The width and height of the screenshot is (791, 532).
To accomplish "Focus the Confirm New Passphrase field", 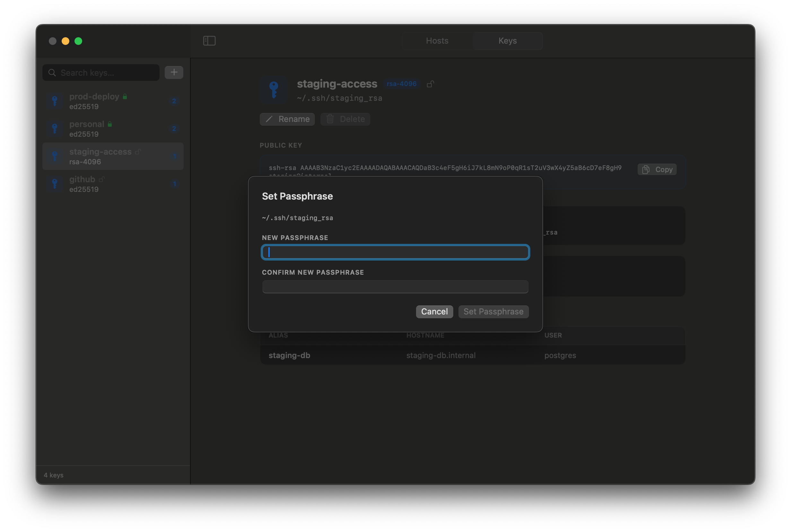I will pos(395,287).
